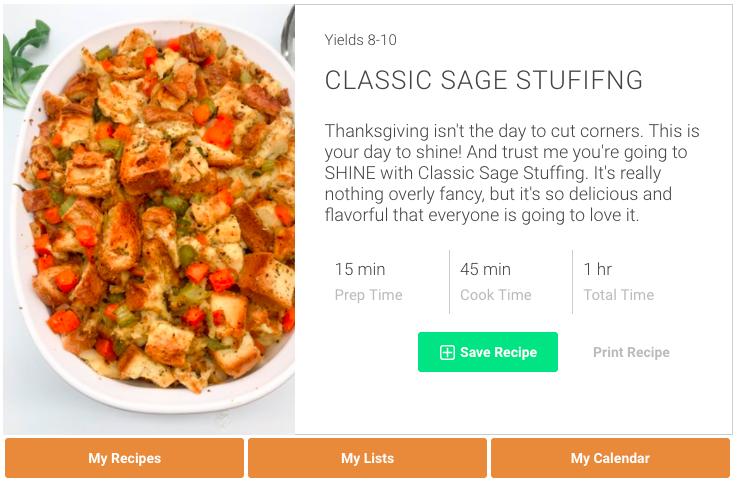Click the Thanksgiving description paragraph

point(512,173)
